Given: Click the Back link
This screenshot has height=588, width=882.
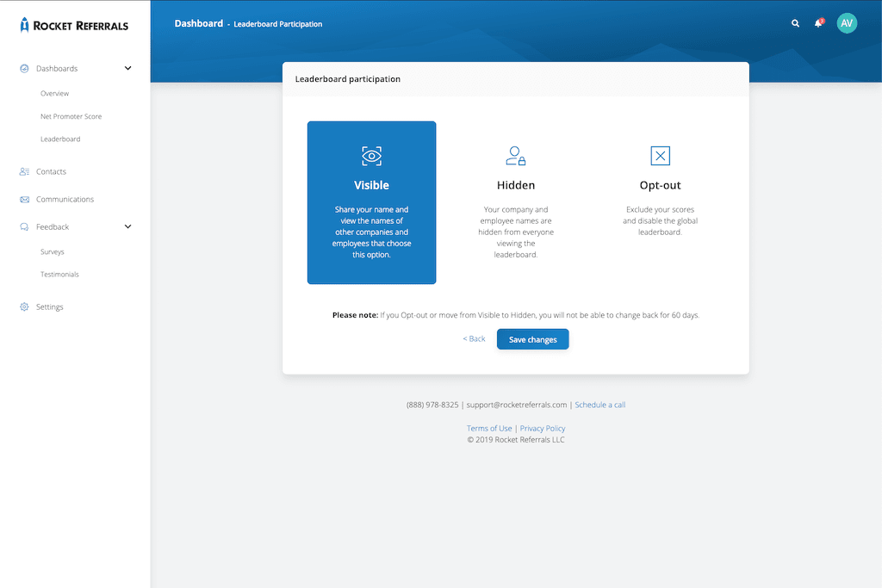Looking at the screenshot, I should point(474,339).
